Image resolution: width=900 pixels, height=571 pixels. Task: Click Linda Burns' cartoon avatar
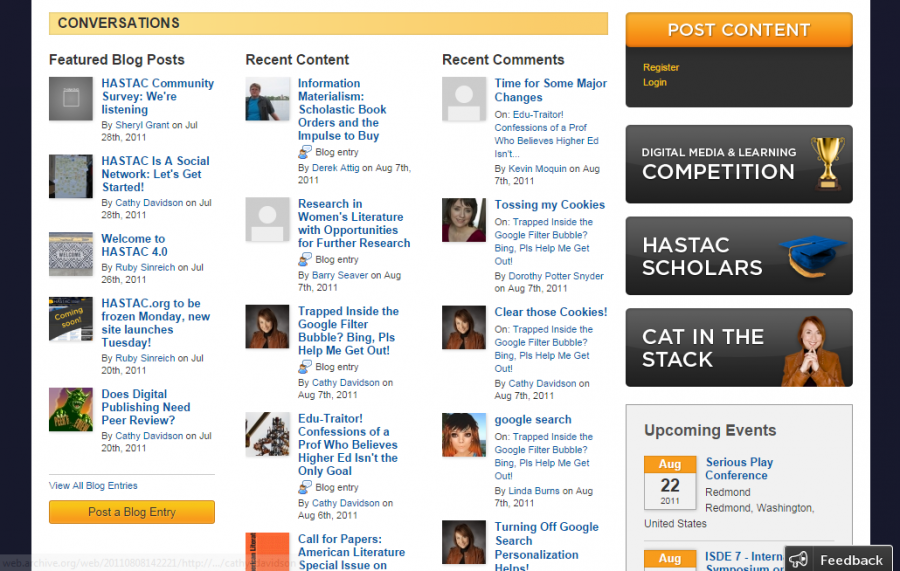point(464,434)
